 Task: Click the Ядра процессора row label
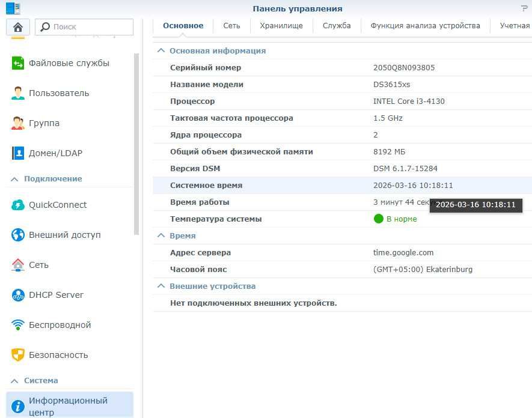pyautogui.click(x=206, y=135)
